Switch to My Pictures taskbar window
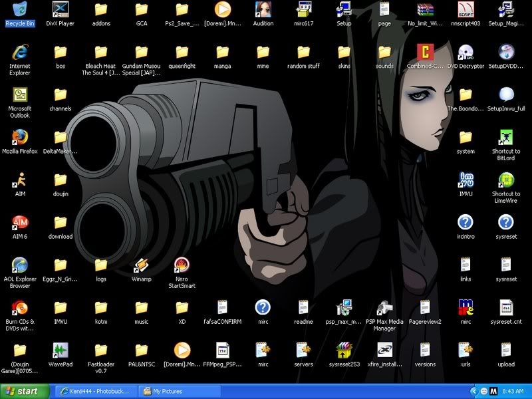532x399 pixels. tap(180, 391)
